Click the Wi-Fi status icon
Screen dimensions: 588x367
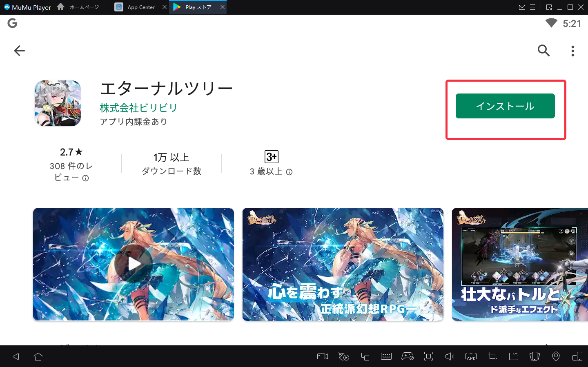551,23
